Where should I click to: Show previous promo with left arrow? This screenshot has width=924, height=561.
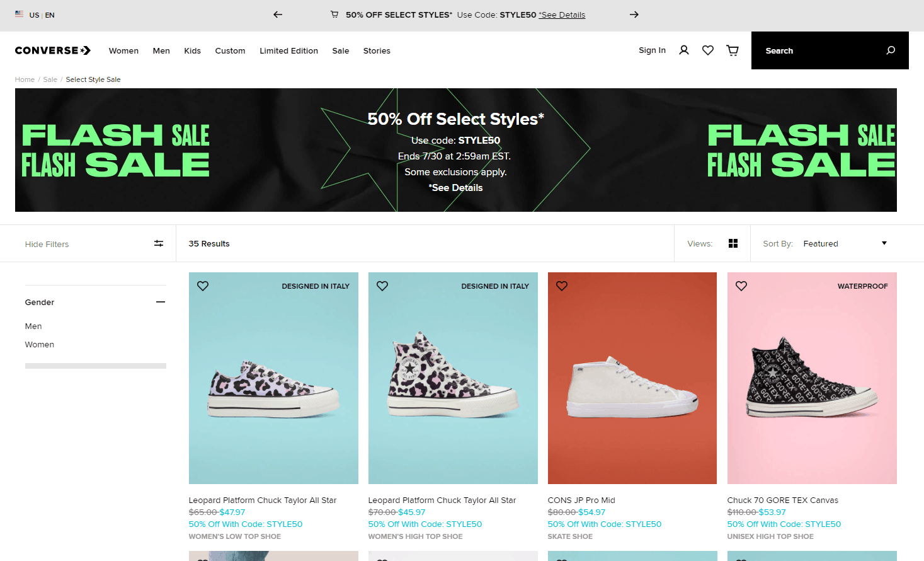(x=278, y=14)
